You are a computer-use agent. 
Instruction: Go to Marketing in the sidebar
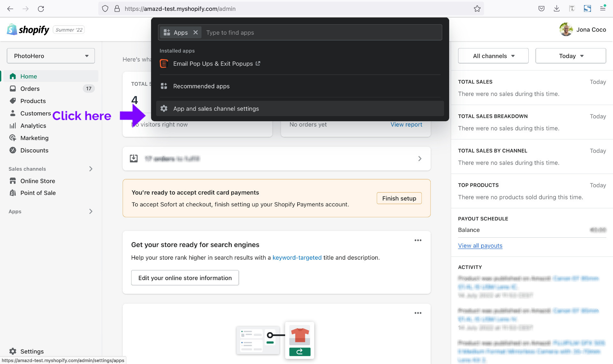34,138
